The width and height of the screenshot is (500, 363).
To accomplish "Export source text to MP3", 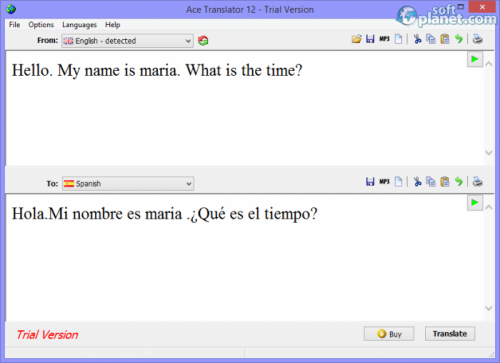I will pyautogui.click(x=384, y=39).
